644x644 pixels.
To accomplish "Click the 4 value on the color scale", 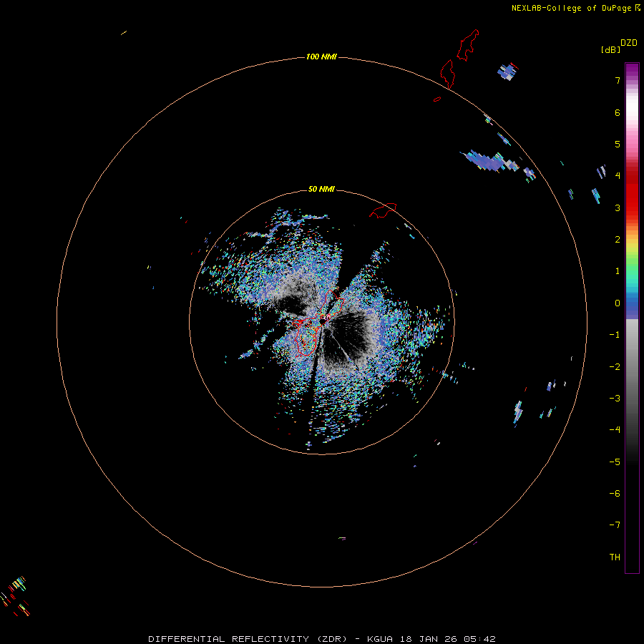I will 618,176.
